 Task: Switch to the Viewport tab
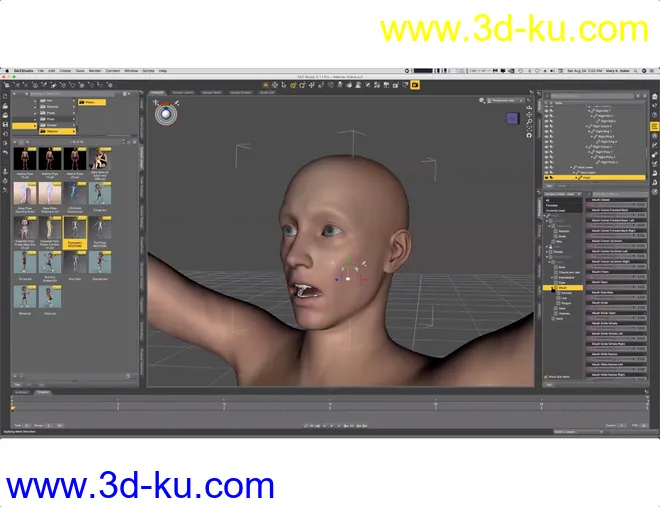[x=158, y=92]
